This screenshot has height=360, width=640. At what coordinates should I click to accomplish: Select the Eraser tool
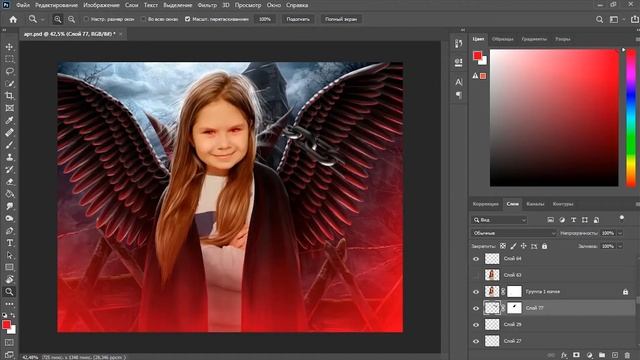click(x=9, y=182)
